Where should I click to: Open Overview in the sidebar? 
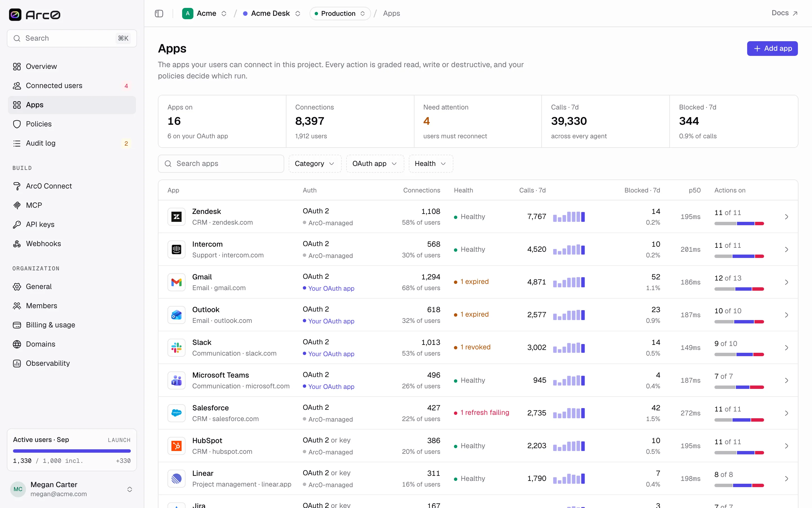coord(72,67)
